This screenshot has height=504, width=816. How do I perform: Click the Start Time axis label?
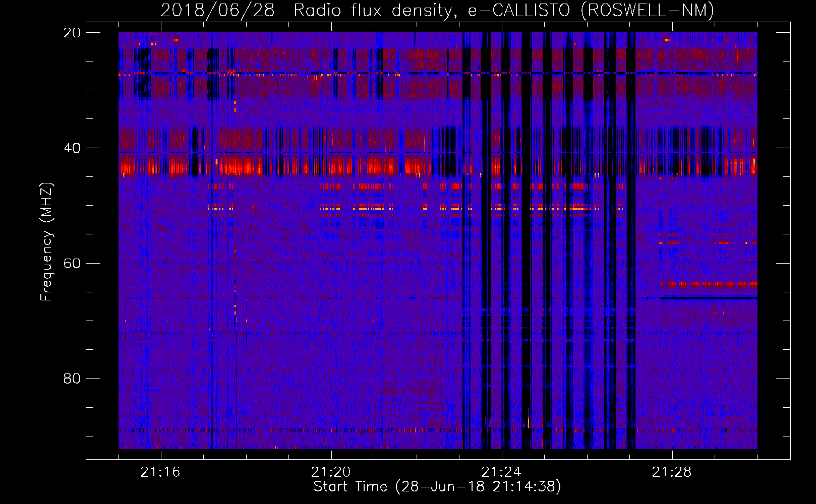pyautogui.click(x=437, y=487)
